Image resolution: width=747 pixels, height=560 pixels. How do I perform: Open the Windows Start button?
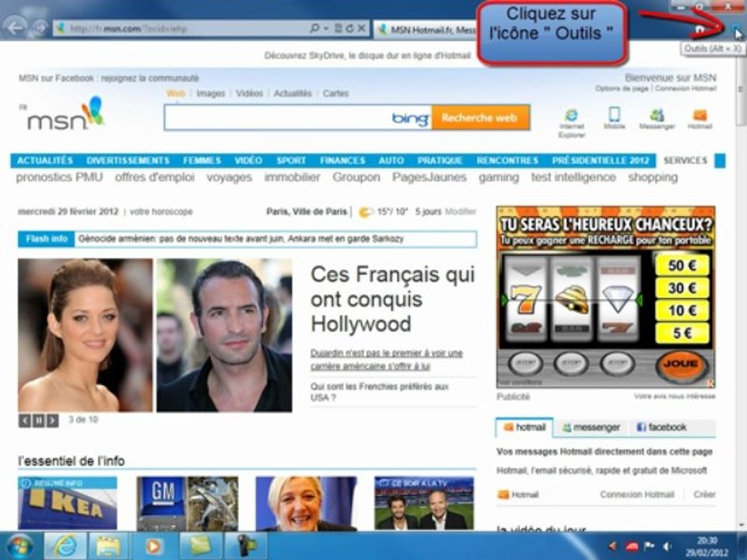pos(19,546)
